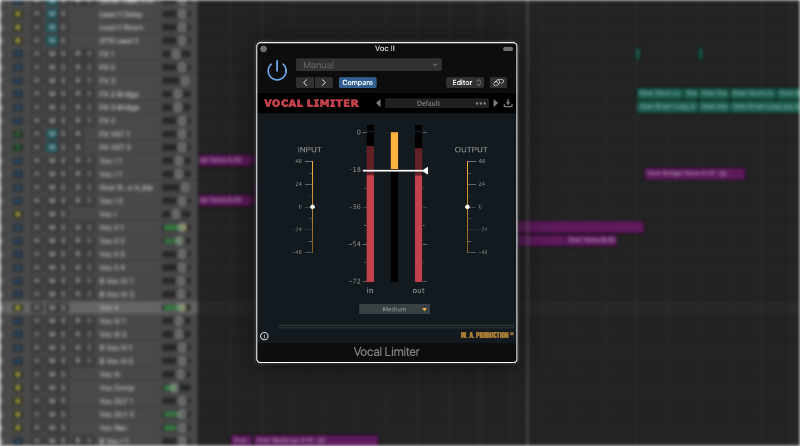The height and width of the screenshot is (446, 800).
Task: Click the small pill button at title bar right
Action: [508, 49]
